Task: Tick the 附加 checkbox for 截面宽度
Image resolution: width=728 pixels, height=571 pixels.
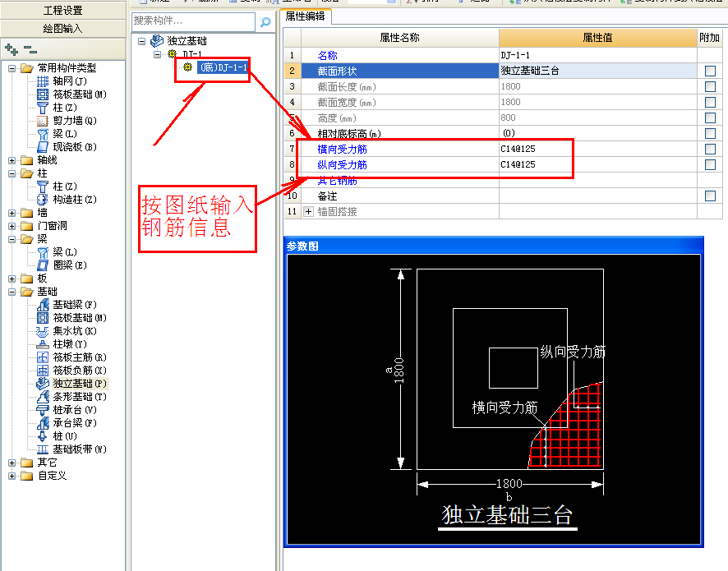Action: [710, 102]
